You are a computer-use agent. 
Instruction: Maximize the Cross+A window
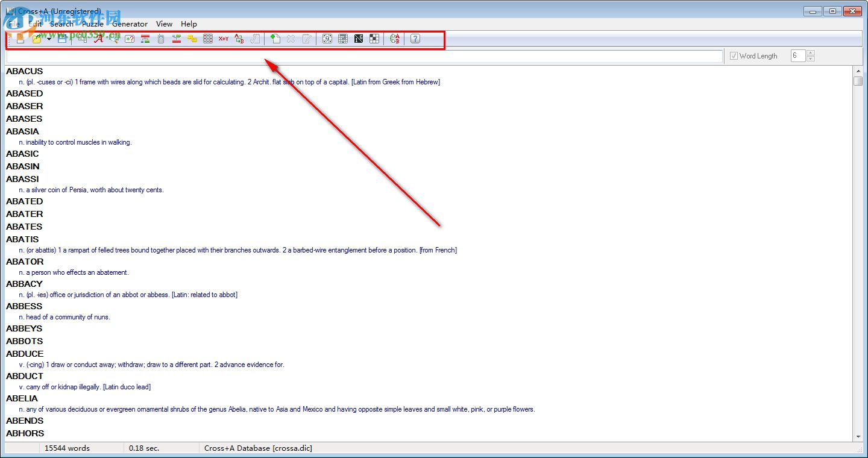pos(832,11)
